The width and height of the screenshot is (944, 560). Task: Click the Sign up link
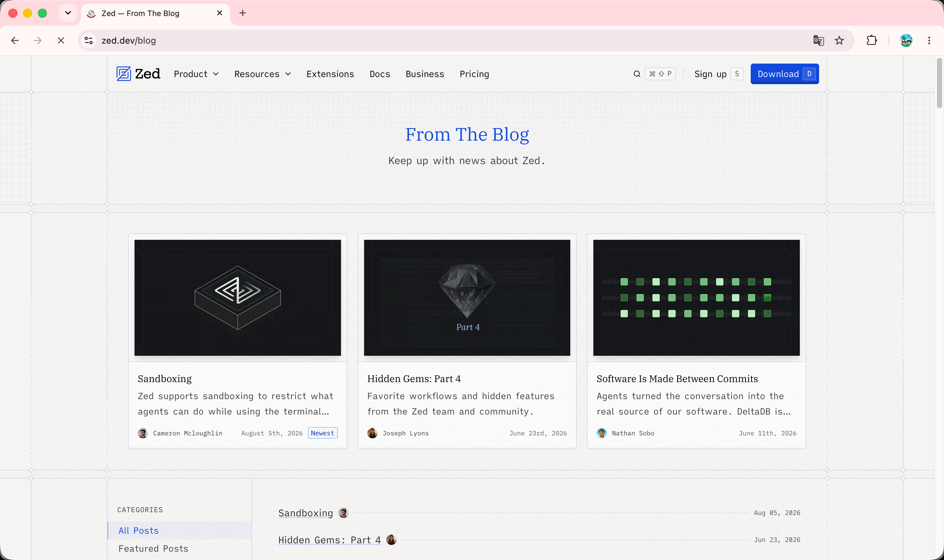point(719,74)
